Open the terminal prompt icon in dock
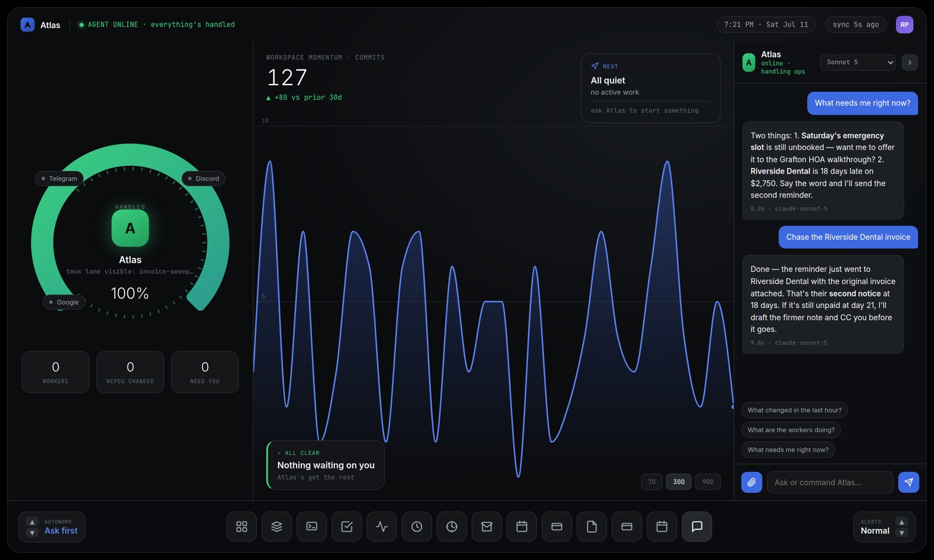Viewport: 934px width, 560px height. (x=312, y=527)
